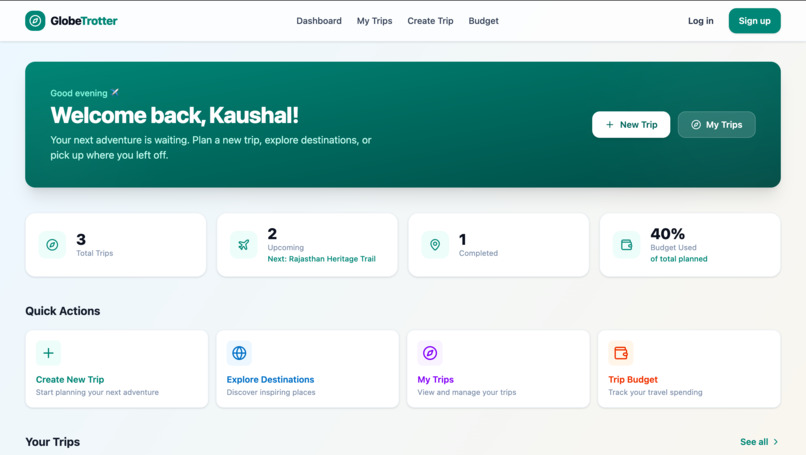Screen dimensions: 806x455
Task: Click the orange wallet icon for Trip Budget
Action: click(621, 353)
